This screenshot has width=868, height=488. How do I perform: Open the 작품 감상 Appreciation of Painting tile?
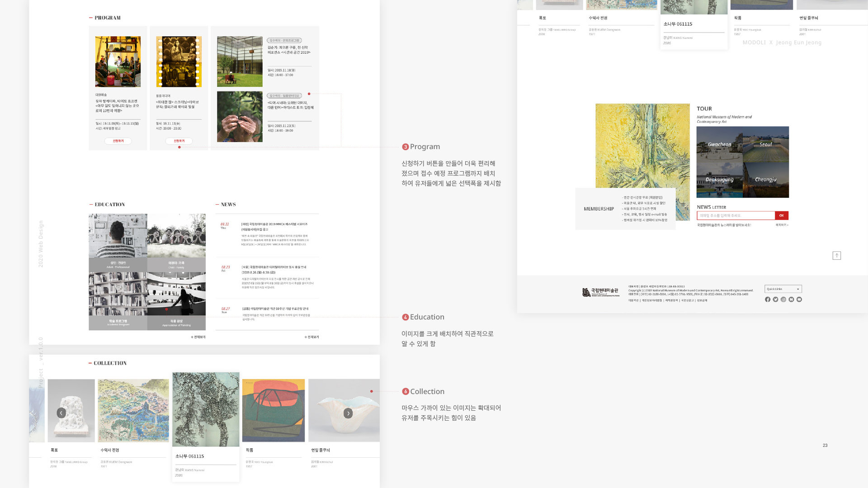point(176,301)
